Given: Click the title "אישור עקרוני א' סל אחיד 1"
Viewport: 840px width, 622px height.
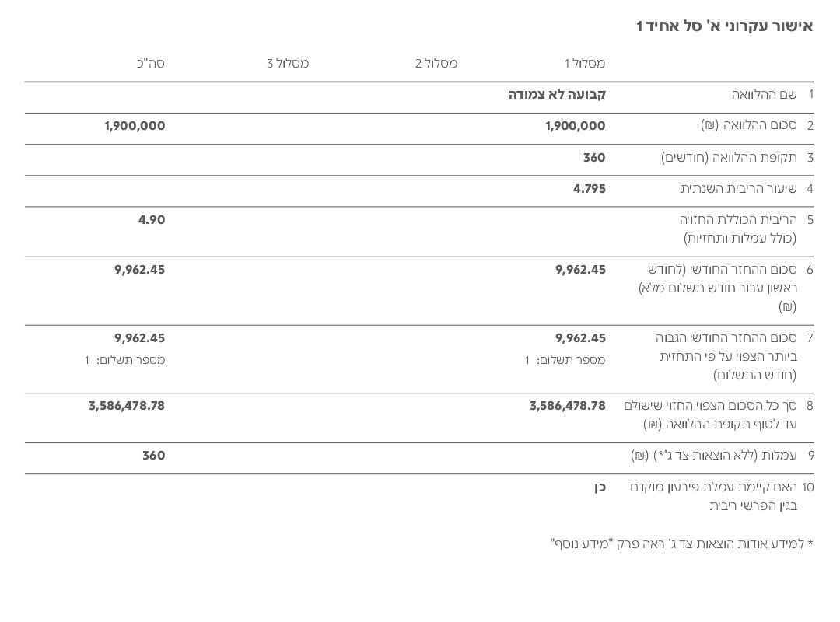Looking at the screenshot, I should pyautogui.click(x=724, y=26).
